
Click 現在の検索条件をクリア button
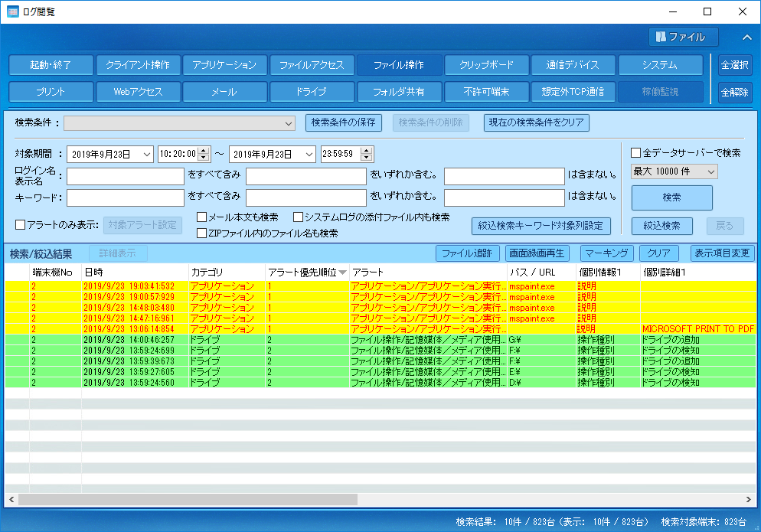(536, 122)
